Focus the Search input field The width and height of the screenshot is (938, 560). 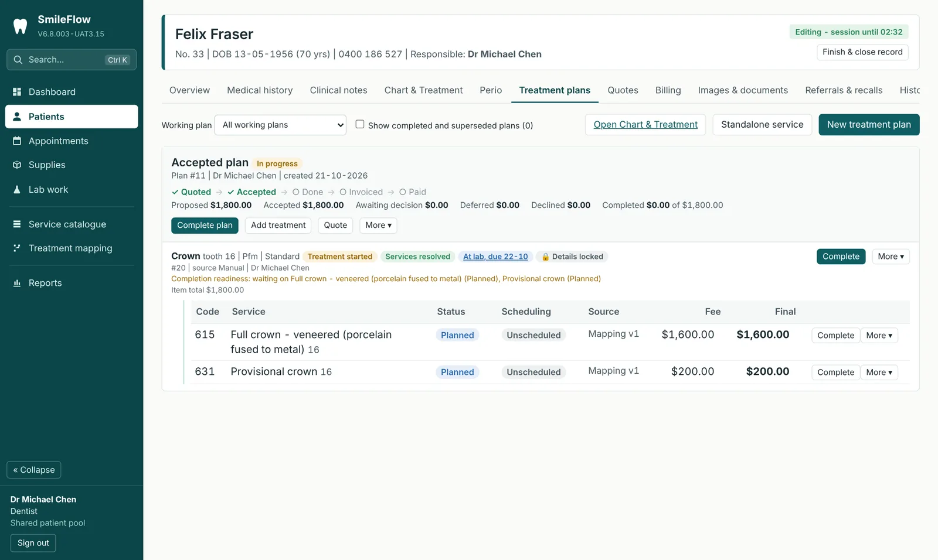click(72, 60)
